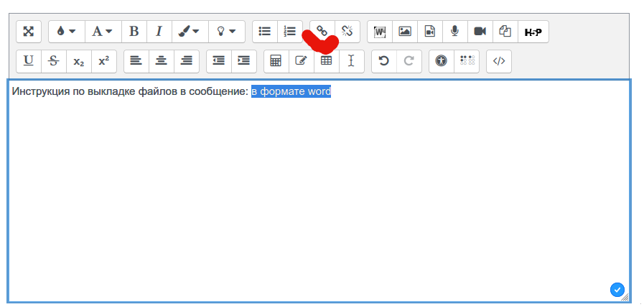Viewport: 644px width, 307px height.
Task: Apply unordered bullet list
Action: tap(265, 32)
